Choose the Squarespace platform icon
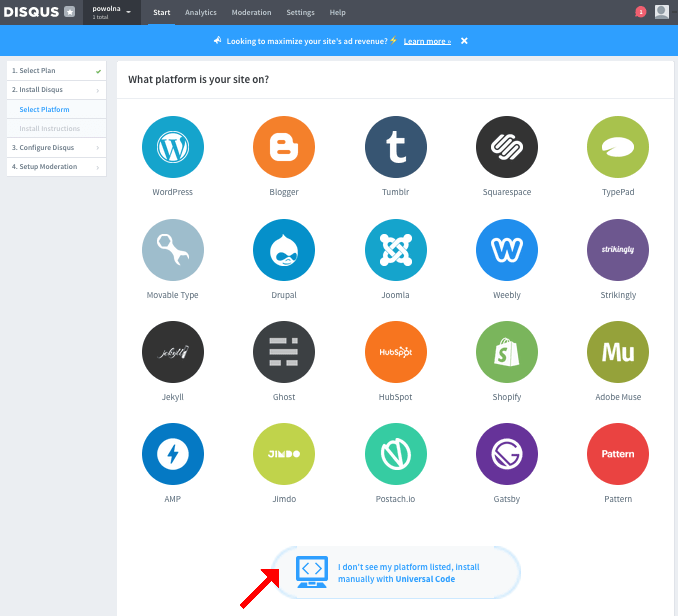Viewport: 678px width, 616px height. pos(507,147)
